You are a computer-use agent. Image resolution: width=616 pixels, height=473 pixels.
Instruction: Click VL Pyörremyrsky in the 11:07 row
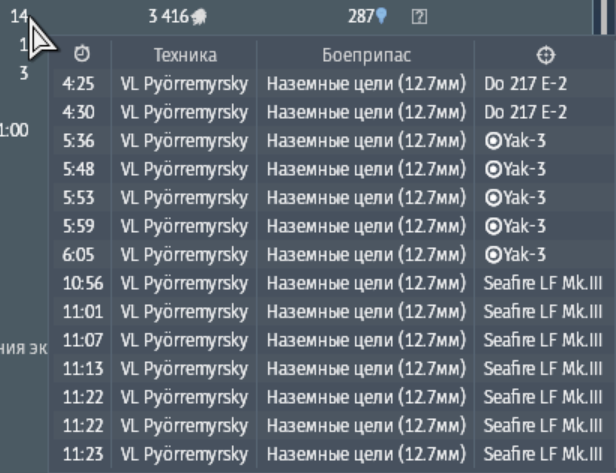click(x=184, y=341)
